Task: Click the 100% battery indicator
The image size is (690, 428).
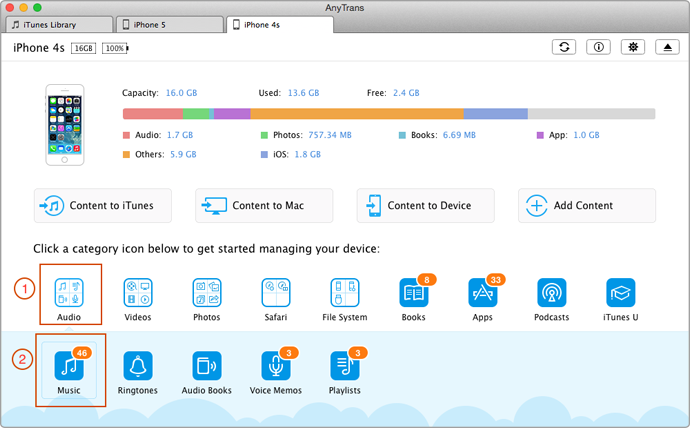Action: [115, 48]
